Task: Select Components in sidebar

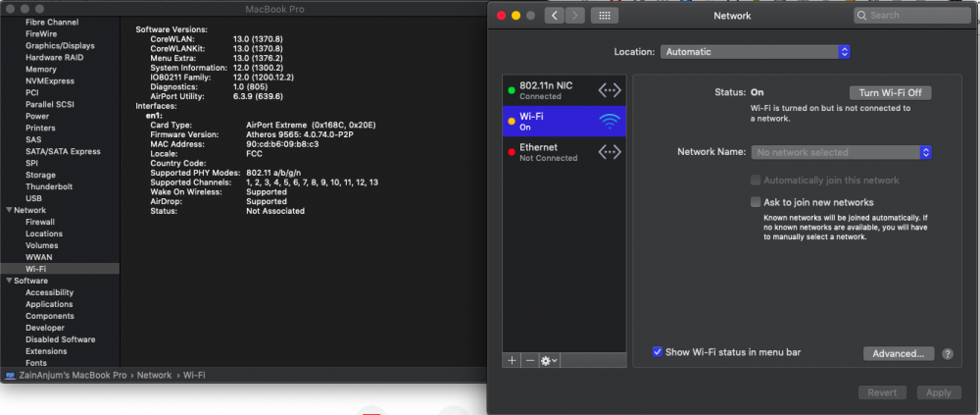Action: (x=49, y=316)
